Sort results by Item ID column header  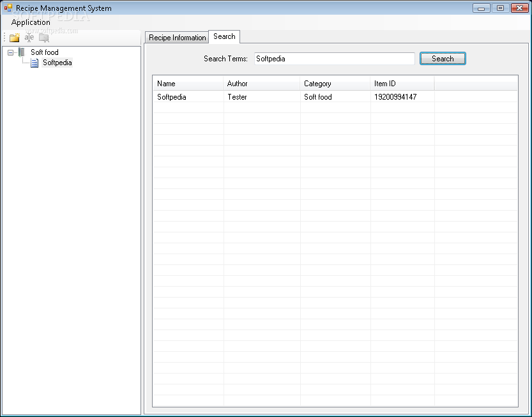pyautogui.click(x=402, y=84)
